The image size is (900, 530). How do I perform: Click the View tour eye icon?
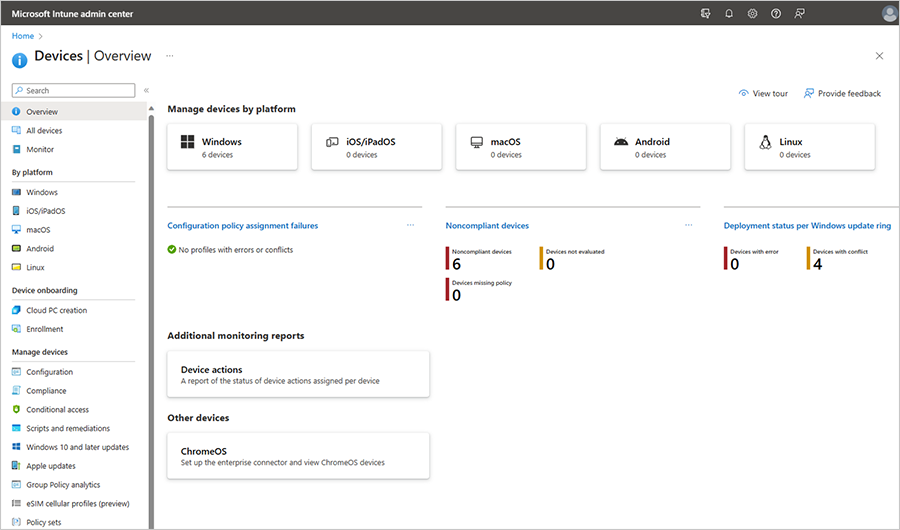[743, 93]
